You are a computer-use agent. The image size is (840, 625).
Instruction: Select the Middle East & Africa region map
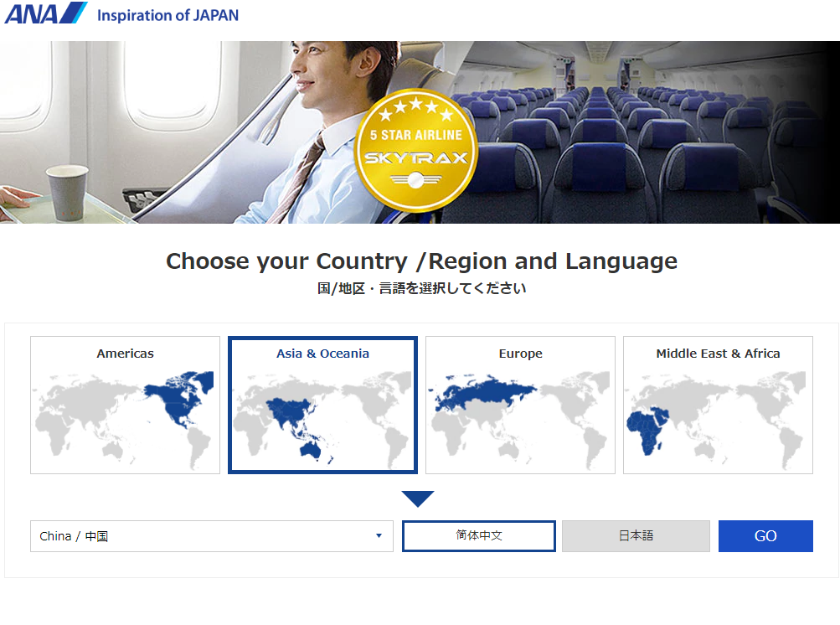coord(718,405)
